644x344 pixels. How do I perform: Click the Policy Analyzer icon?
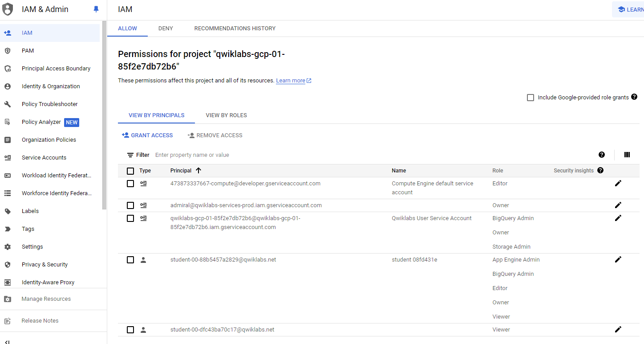(8, 122)
